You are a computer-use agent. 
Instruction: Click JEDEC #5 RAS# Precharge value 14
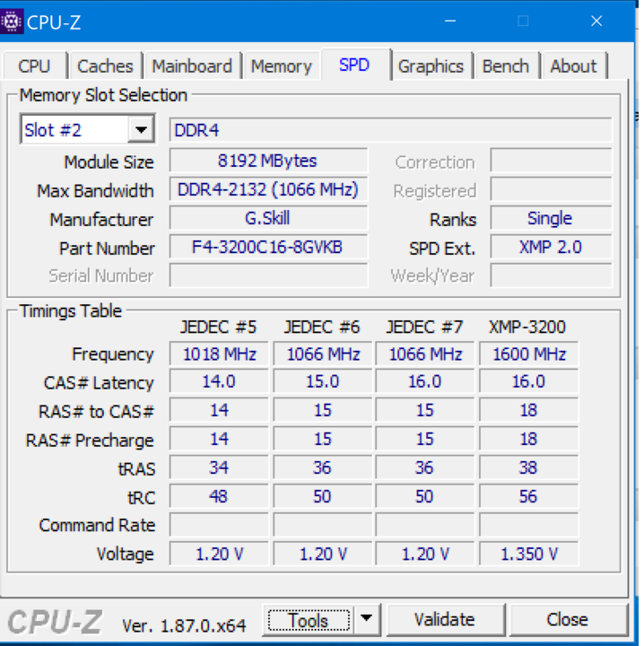tap(219, 439)
